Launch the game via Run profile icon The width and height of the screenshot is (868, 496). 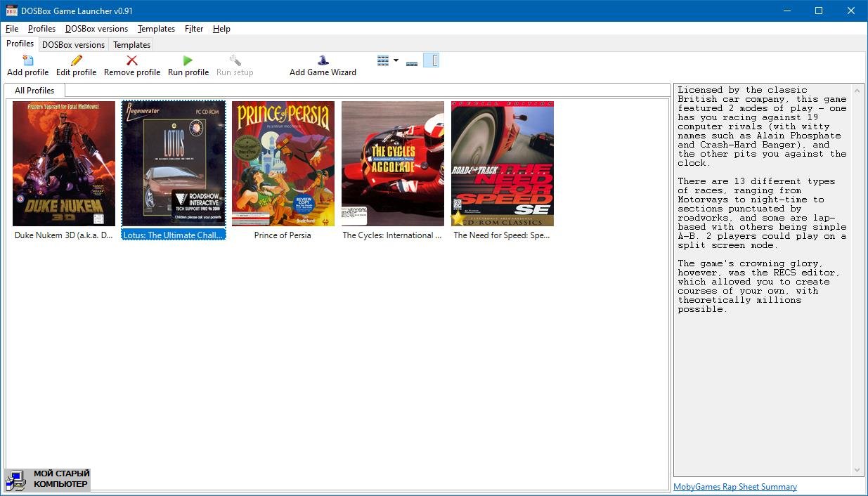(188, 61)
